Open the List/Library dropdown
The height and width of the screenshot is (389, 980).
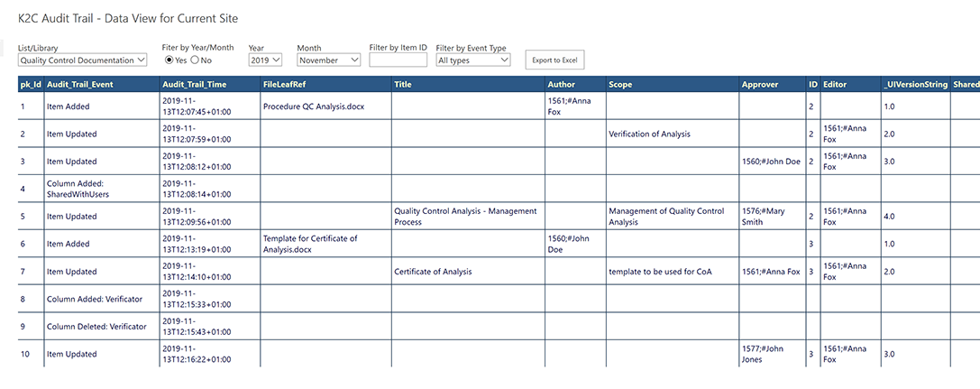83,60
